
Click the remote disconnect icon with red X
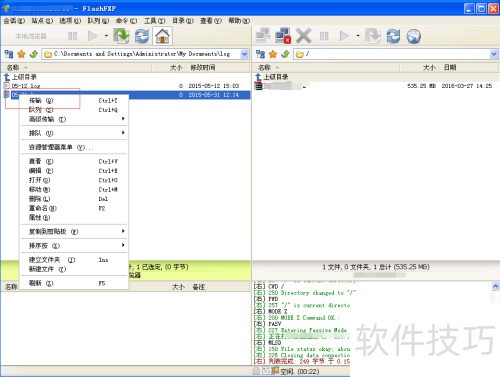coord(283,36)
